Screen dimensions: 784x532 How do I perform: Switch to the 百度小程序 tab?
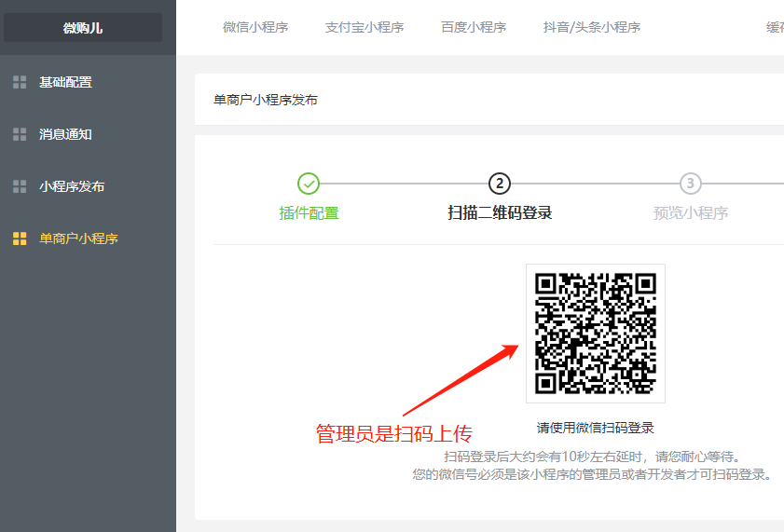pos(474,27)
